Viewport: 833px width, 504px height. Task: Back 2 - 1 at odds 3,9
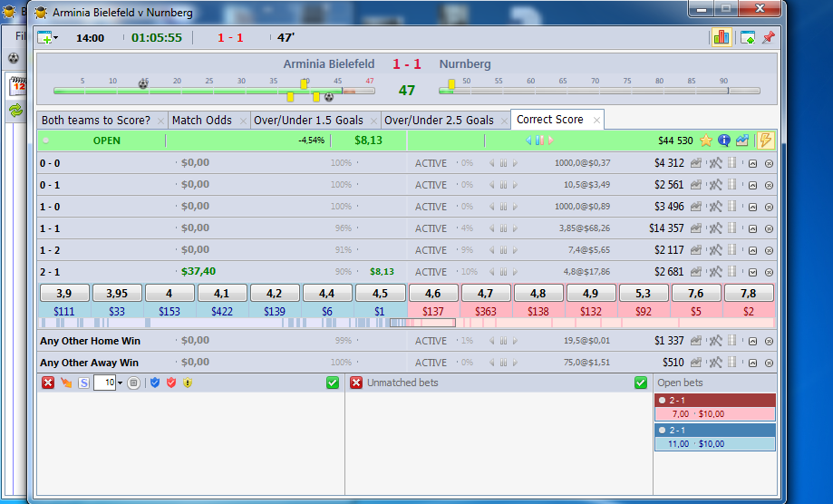point(63,293)
